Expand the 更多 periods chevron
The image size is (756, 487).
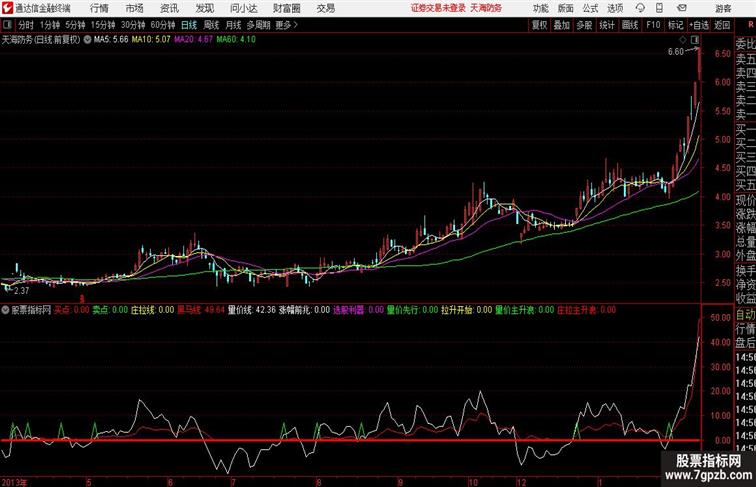(287, 25)
